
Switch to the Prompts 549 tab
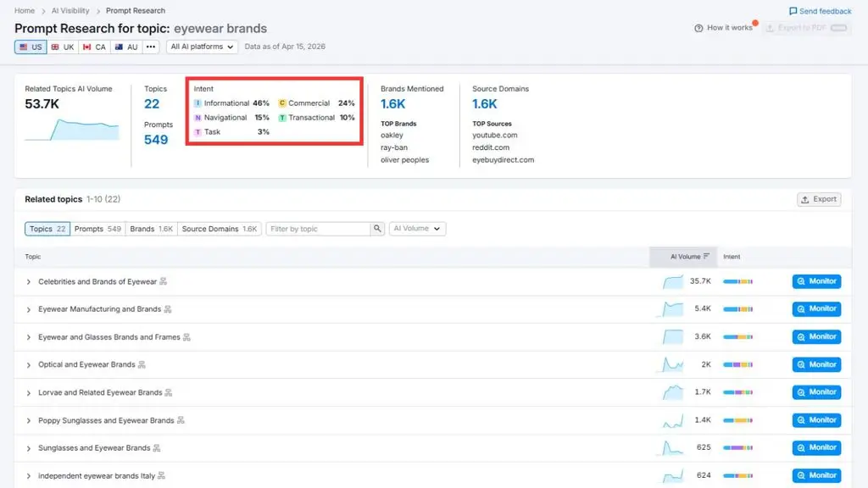tap(97, 229)
